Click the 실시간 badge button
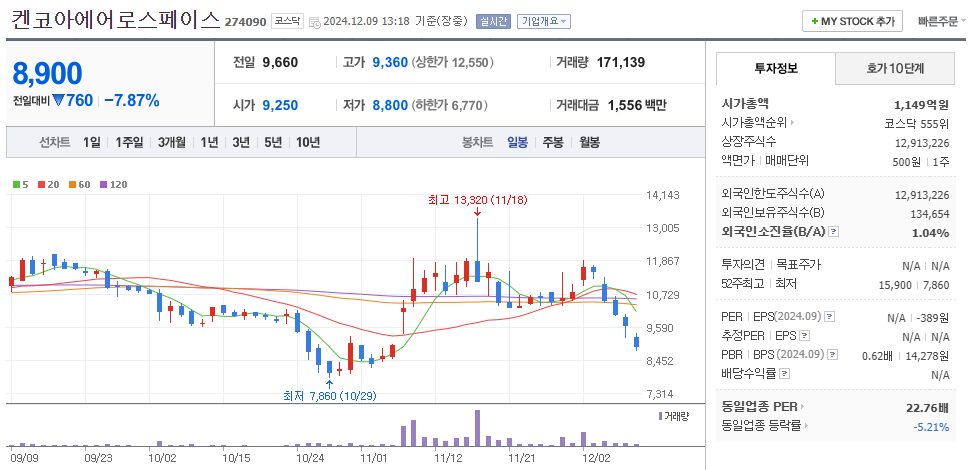Image resolution: width=968 pixels, height=470 pixels. [x=493, y=21]
